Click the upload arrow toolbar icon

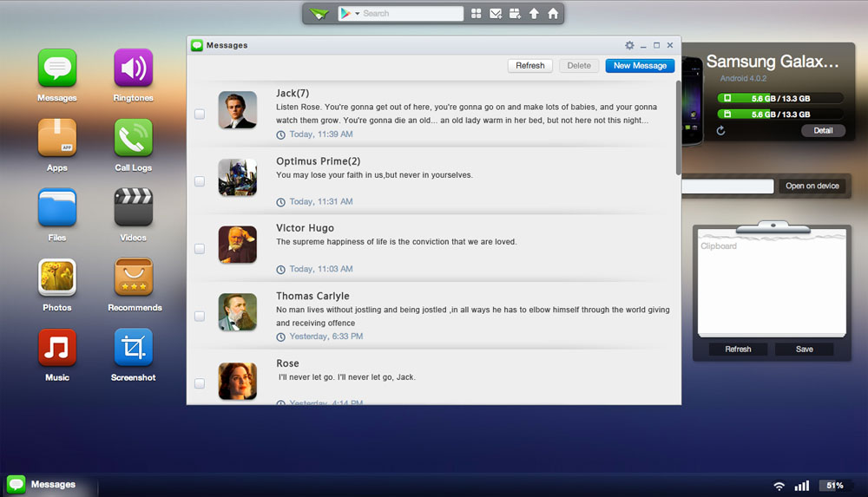click(534, 13)
